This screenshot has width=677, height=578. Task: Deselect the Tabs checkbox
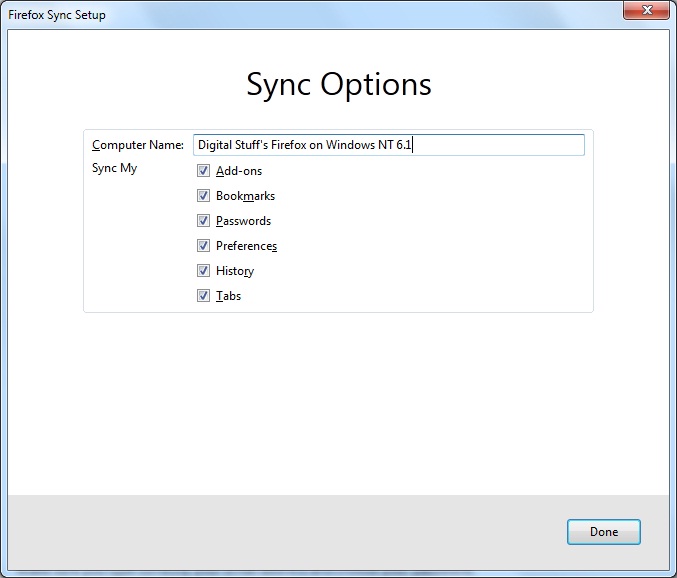203,296
